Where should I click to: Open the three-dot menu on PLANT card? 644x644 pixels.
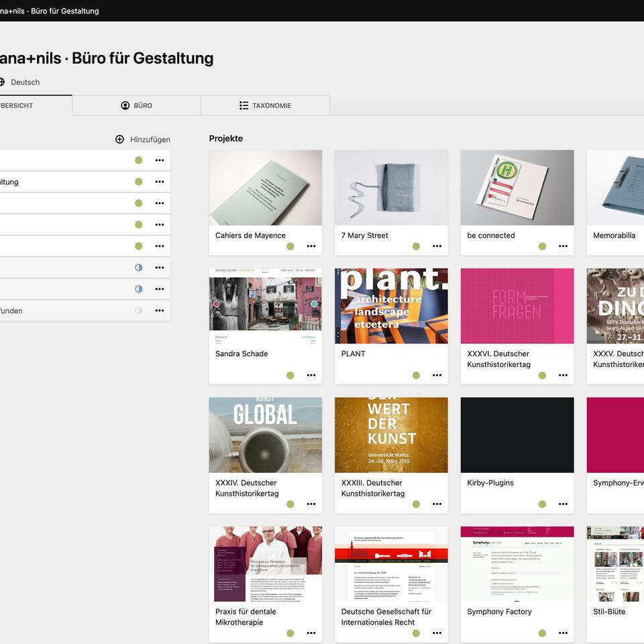(x=437, y=376)
